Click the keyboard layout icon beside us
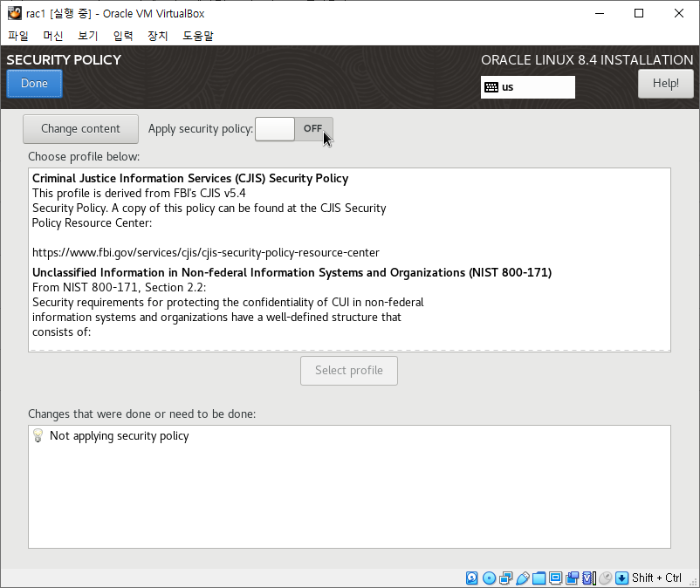 491,87
